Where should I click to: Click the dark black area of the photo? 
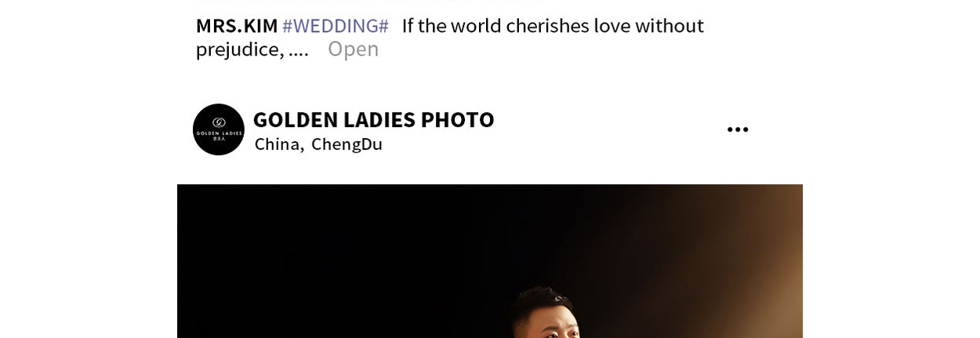pos(314,259)
